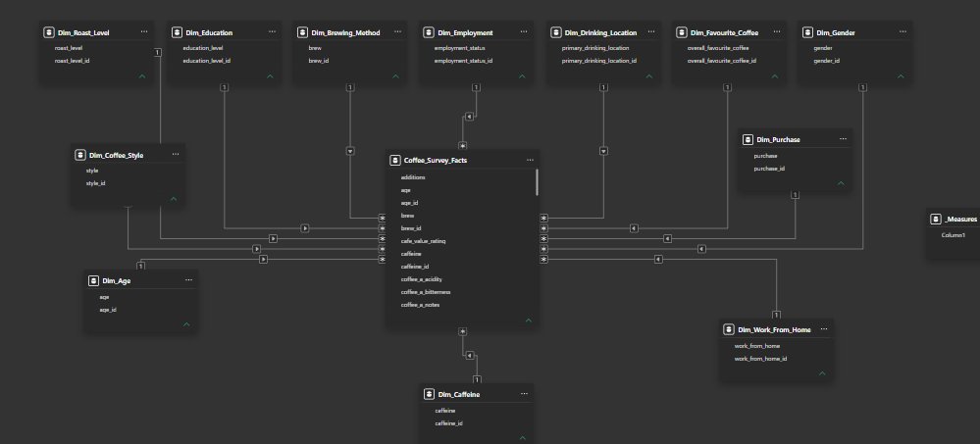Open more options for Dim_Work_From_Home
This screenshot has width=980, height=444.
[x=824, y=328]
